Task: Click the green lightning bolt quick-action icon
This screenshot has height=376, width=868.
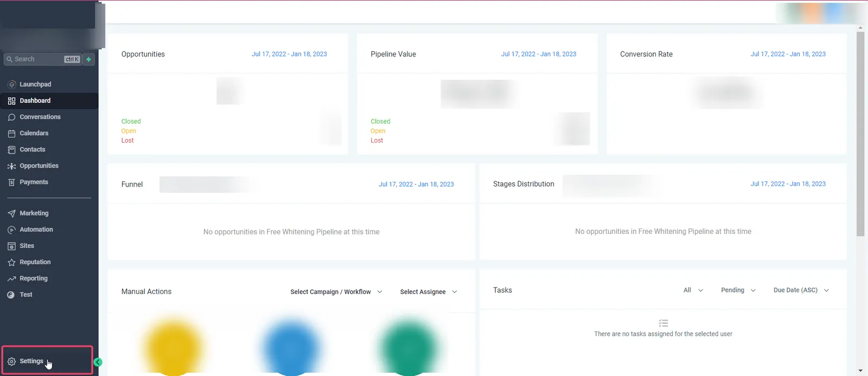Action: click(88, 59)
